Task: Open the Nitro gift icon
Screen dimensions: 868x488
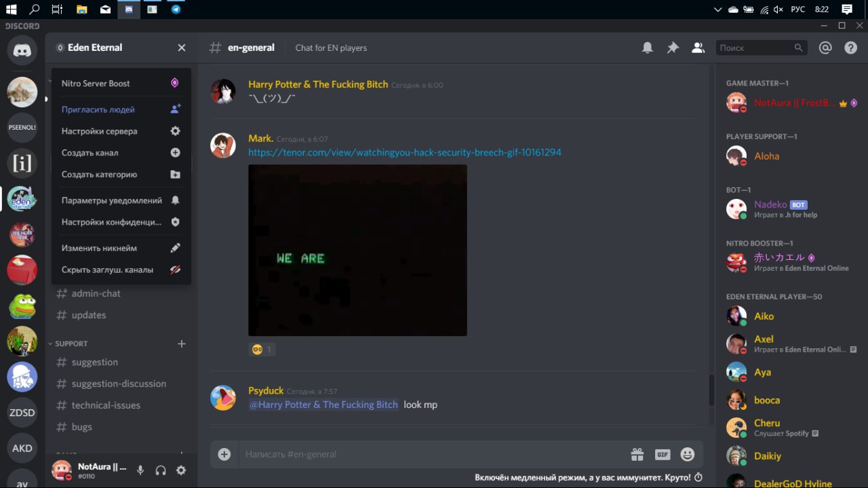Action: 637,454
